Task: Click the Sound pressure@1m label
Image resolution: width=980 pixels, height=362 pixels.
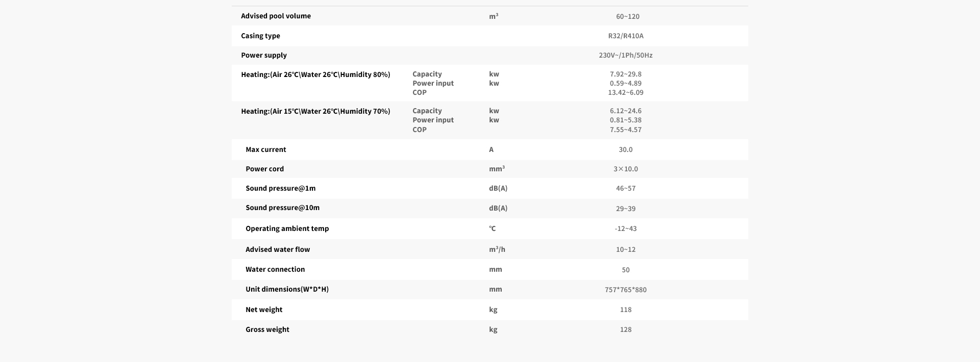Action: coord(281,188)
